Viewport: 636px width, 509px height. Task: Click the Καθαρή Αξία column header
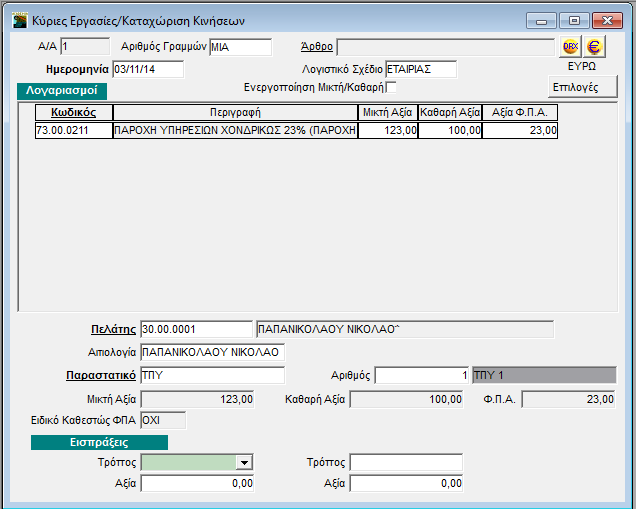click(450, 112)
